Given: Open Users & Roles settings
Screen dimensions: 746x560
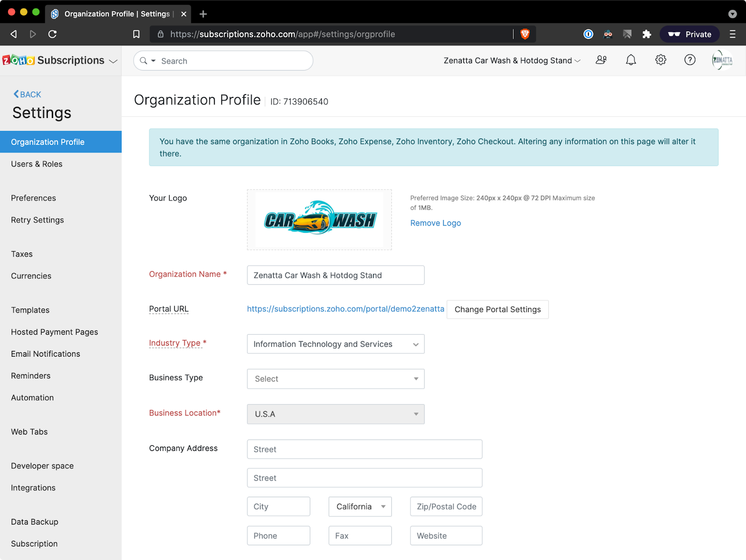Looking at the screenshot, I should tap(37, 164).
